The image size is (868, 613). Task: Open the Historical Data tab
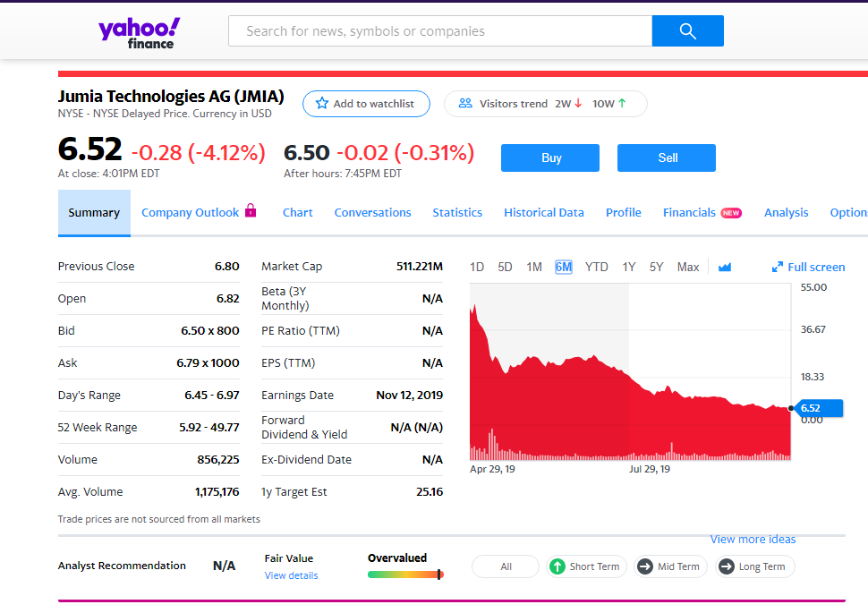543,212
